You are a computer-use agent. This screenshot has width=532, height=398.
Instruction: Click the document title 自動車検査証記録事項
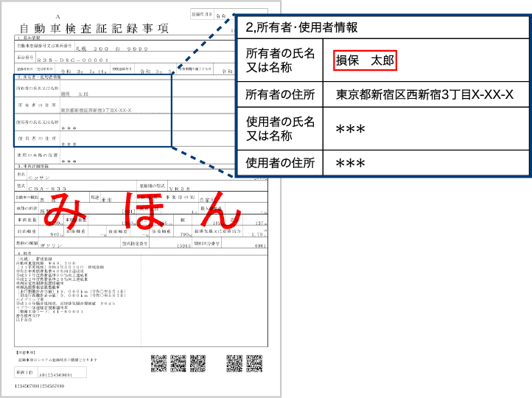tap(94, 29)
